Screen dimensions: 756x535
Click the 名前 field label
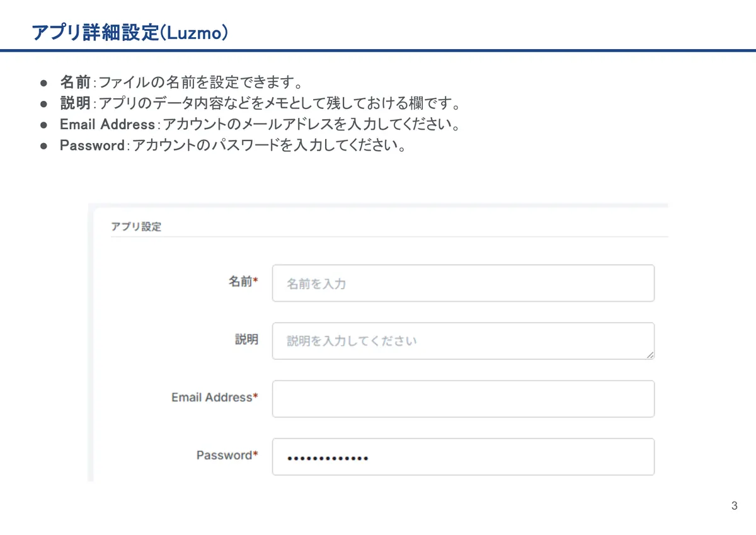(243, 282)
